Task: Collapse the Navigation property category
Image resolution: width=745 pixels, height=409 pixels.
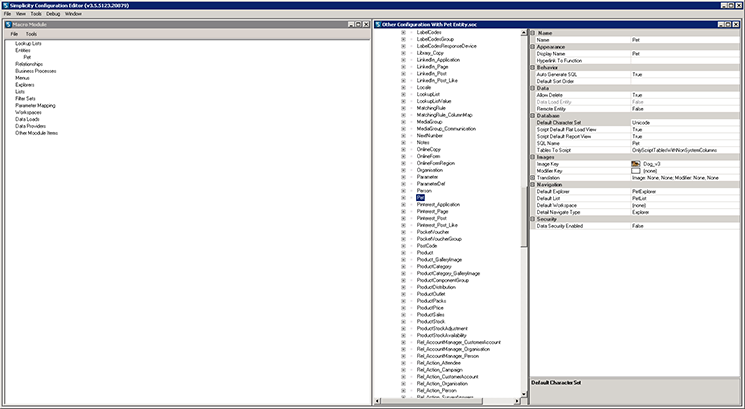Action: click(x=533, y=184)
